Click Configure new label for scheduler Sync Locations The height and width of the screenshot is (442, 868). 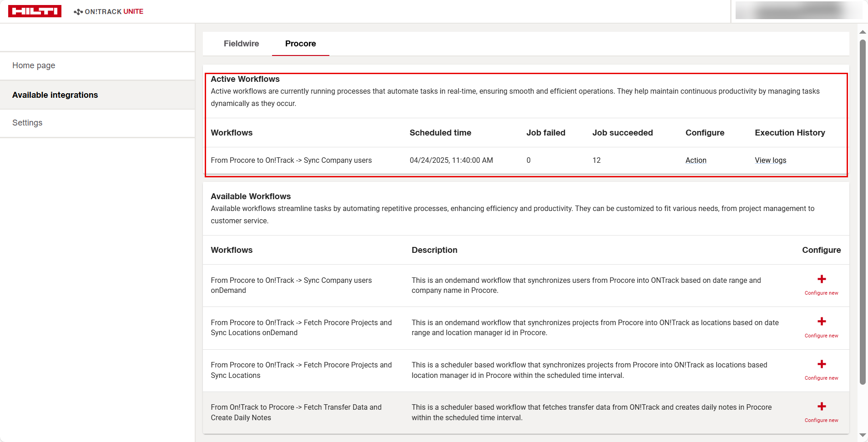822,378
